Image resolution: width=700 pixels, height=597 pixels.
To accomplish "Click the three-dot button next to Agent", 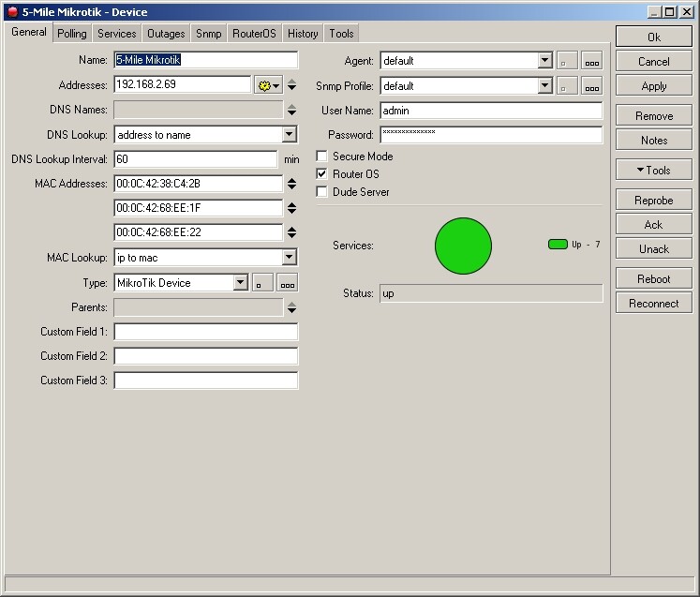I will point(591,61).
